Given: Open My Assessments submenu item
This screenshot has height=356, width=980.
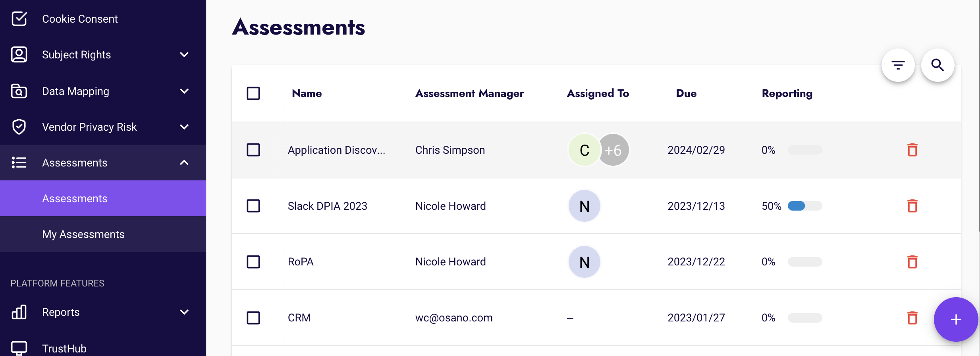Looking at the screenshot, I should coord(83,234).
